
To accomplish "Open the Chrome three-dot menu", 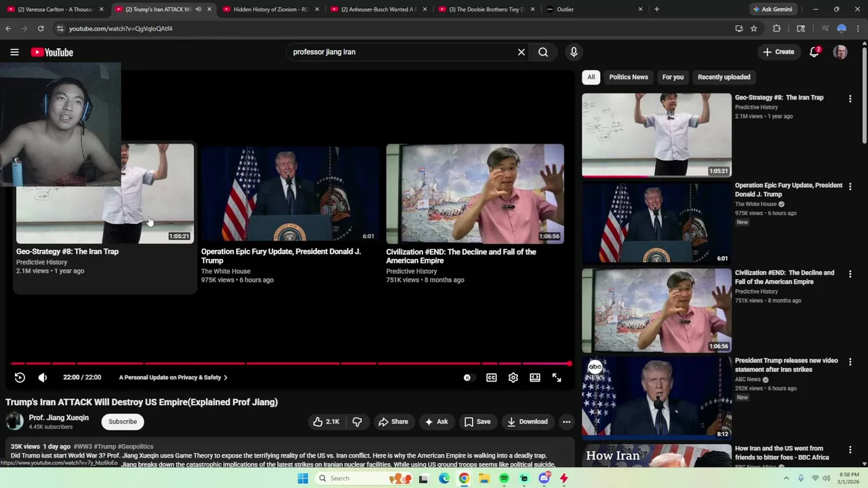I will click(859, 28).
